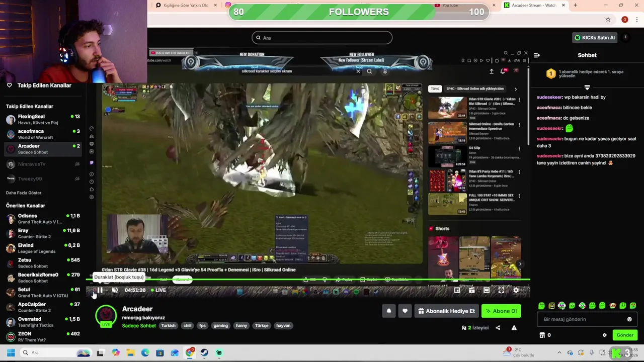Open ZEON RV There Yet channel

(43, 336)
